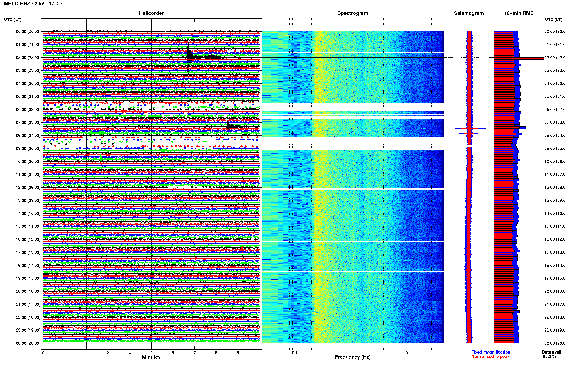Click left axis label '07:00 (03:00)'

pos(28,122)
